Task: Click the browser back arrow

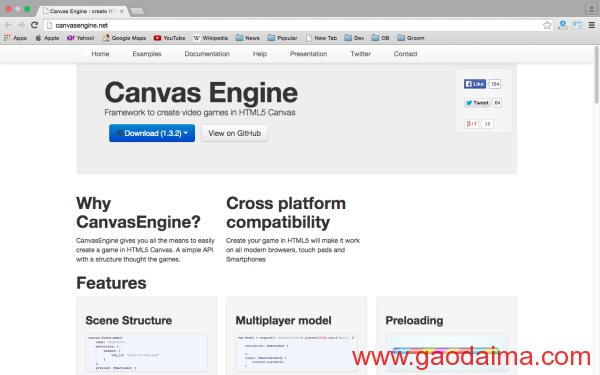Action: [x=8, y=25]
